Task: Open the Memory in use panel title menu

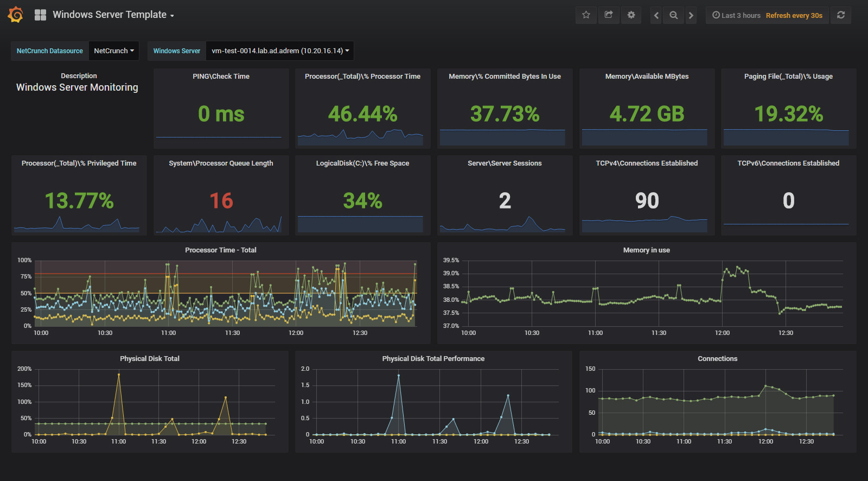Action: pos(647,250)
